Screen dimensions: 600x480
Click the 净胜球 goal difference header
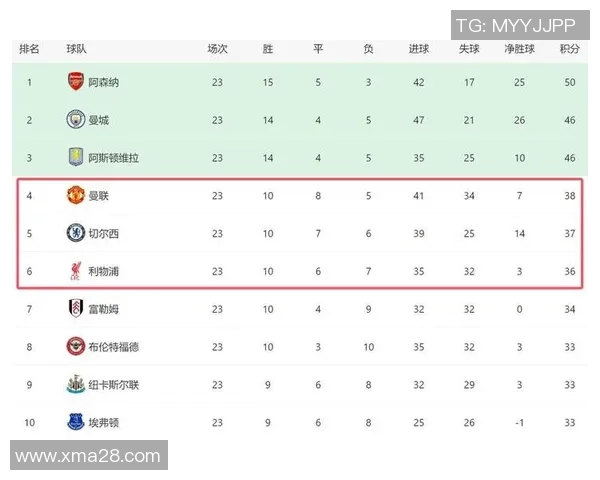(520, 49)
